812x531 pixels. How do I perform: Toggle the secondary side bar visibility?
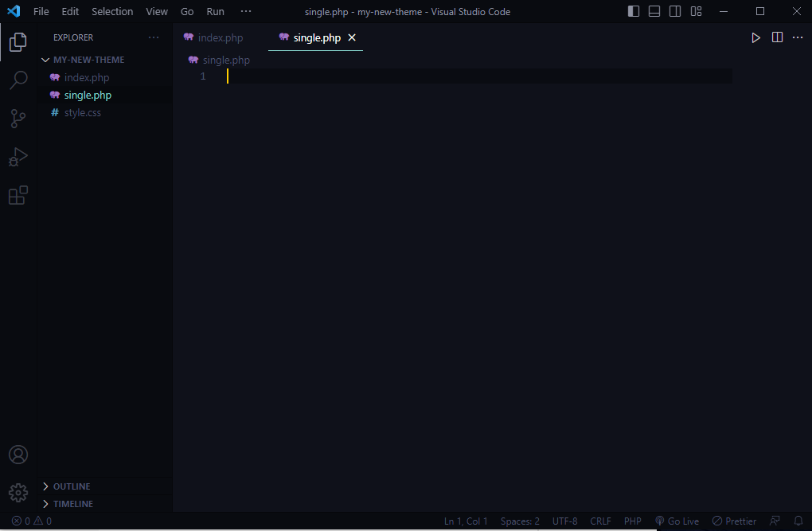tap(675, 11)
